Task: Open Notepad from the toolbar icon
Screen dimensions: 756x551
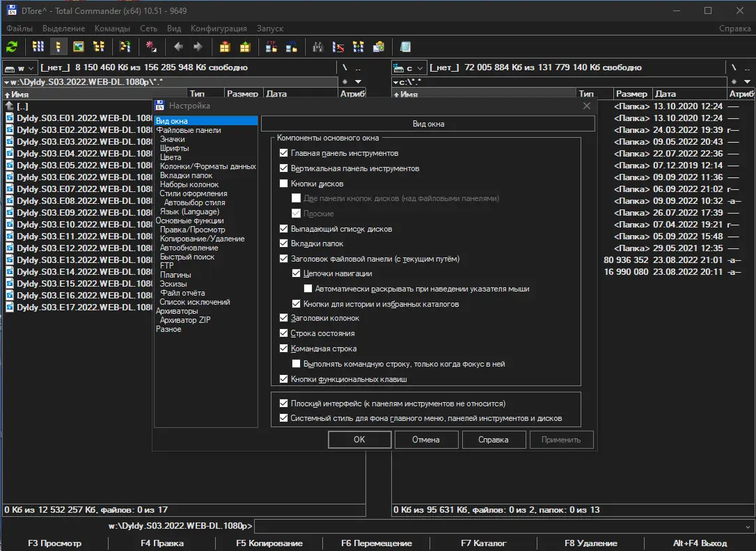Action: click(x=405, y=47)
